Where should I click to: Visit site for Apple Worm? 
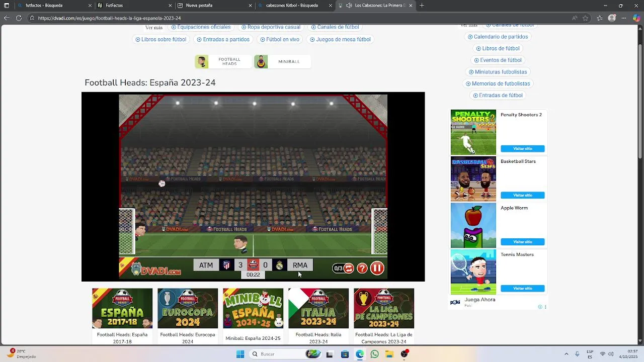(x=522, y=242)
